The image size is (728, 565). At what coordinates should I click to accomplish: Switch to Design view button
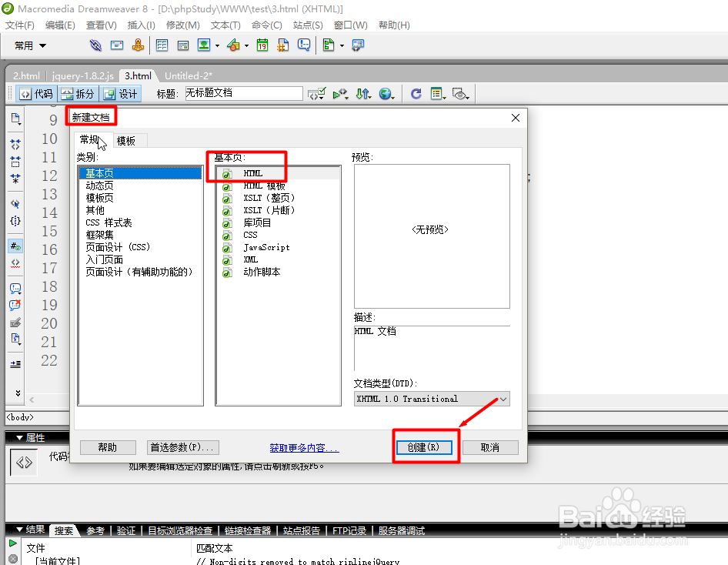[x=120, y=94]
